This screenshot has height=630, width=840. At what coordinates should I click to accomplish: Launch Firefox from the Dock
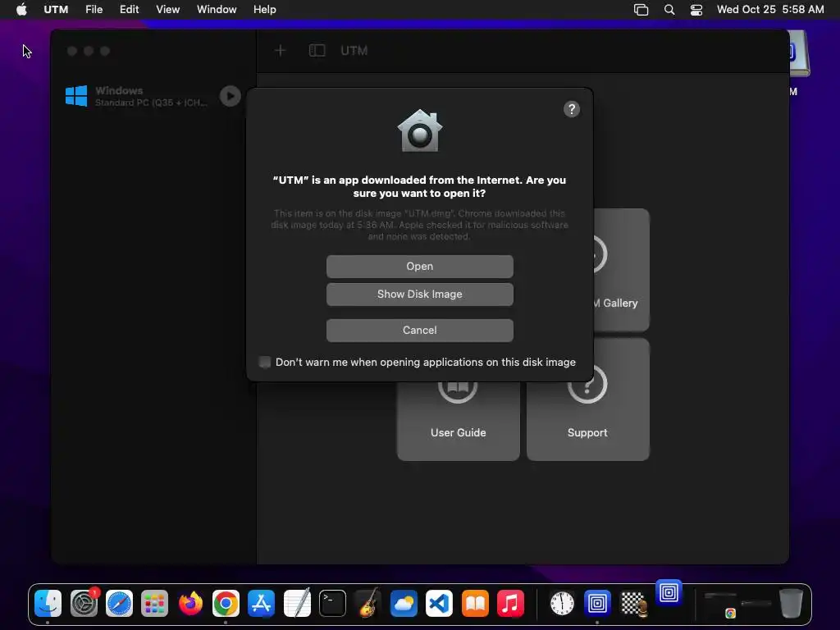190,604
